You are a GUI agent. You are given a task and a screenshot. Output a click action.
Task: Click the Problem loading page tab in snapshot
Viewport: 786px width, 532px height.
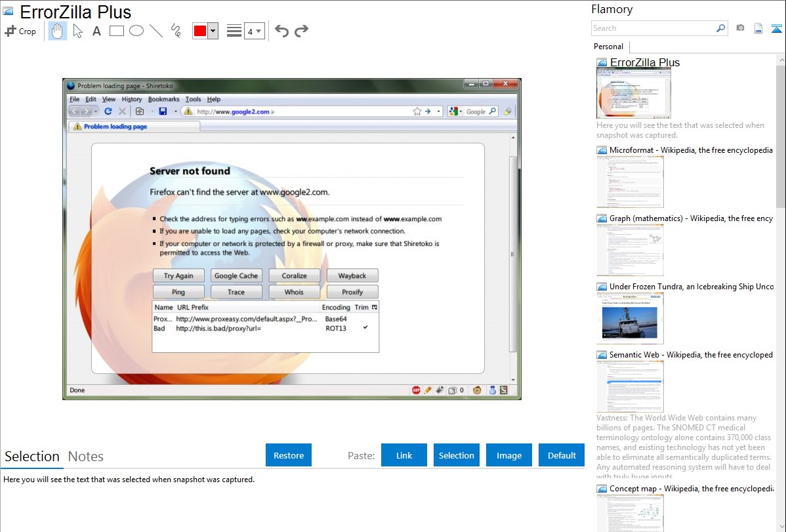click(133, 127)
